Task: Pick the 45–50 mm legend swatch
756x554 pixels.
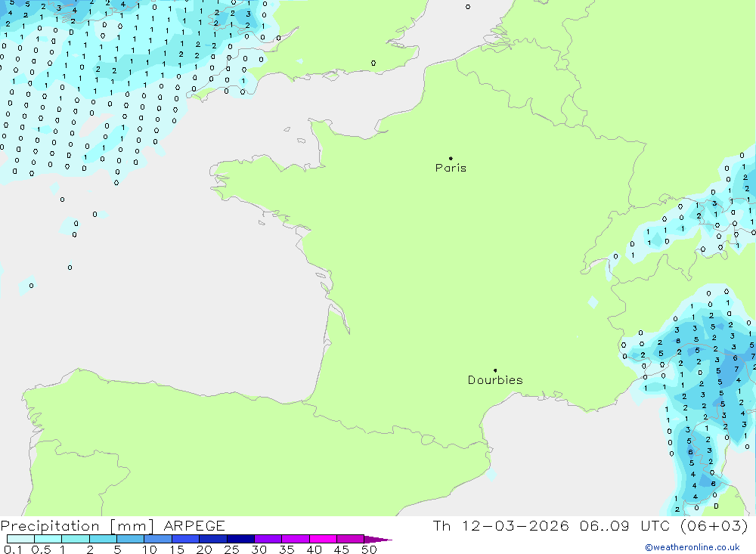Action: (350, 539)
